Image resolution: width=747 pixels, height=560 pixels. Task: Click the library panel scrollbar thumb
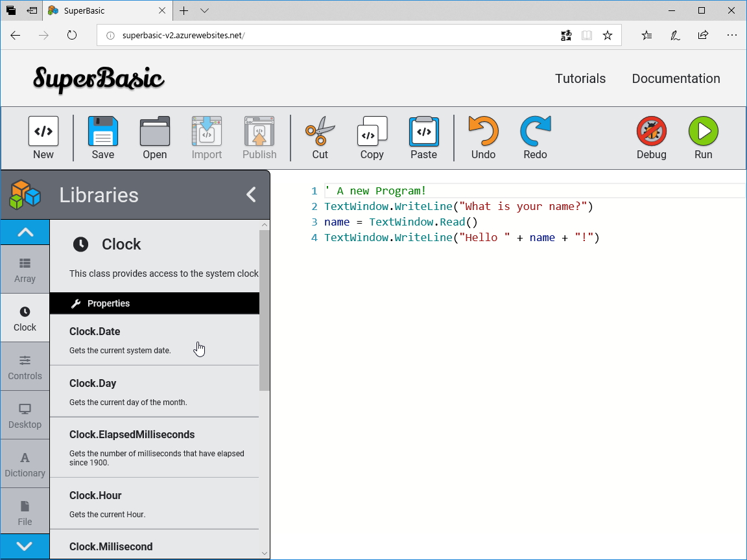265,310
